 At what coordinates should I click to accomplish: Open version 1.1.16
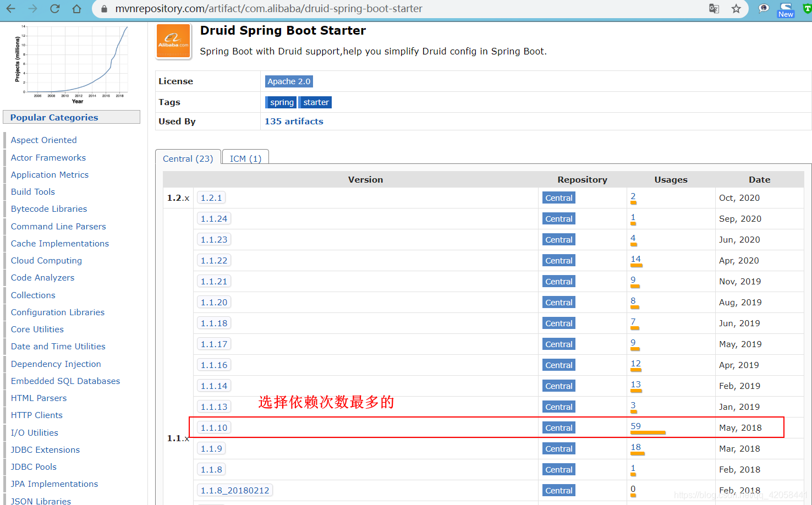[214, 365]
